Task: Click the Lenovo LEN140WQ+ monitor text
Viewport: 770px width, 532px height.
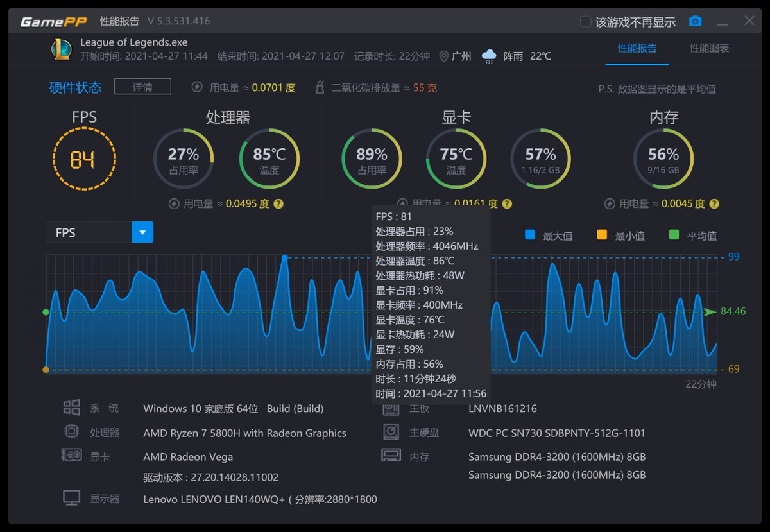Action: (262, 499)
